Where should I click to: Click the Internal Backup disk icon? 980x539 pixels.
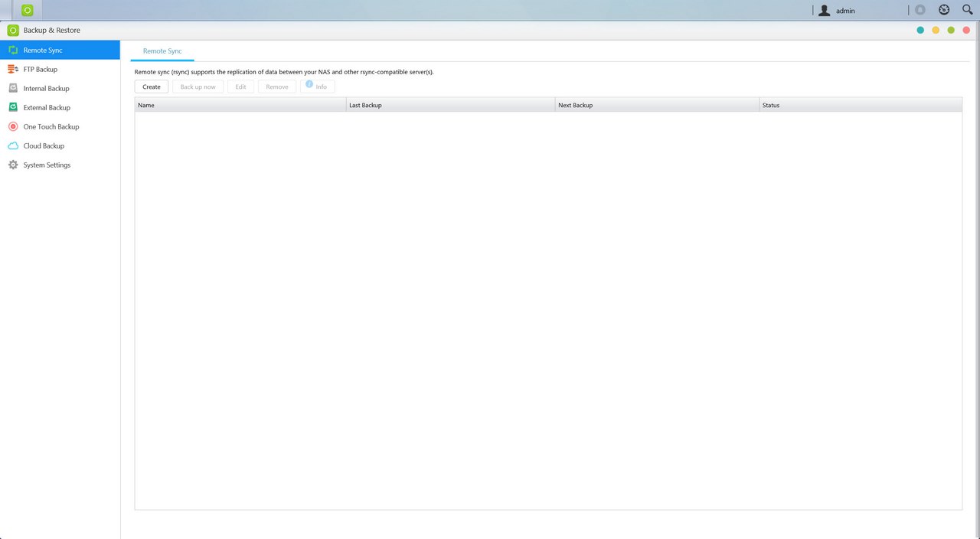(13, 88)
